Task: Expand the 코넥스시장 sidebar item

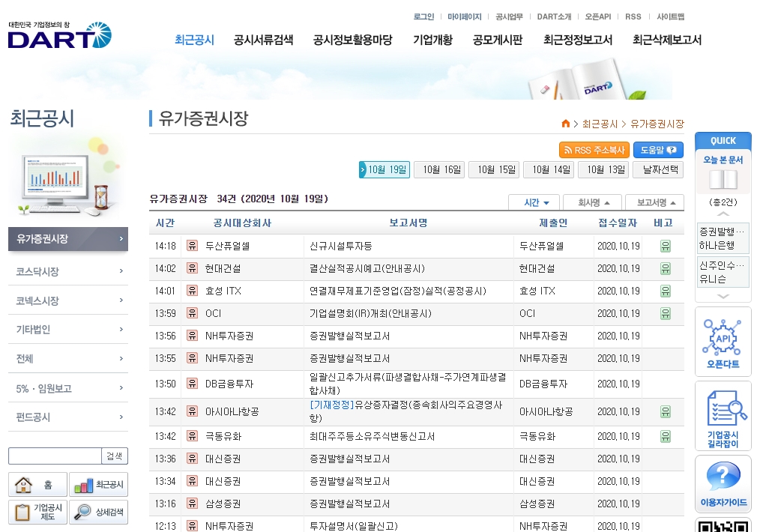Action: pyautogui.click(x=68, y=300)
